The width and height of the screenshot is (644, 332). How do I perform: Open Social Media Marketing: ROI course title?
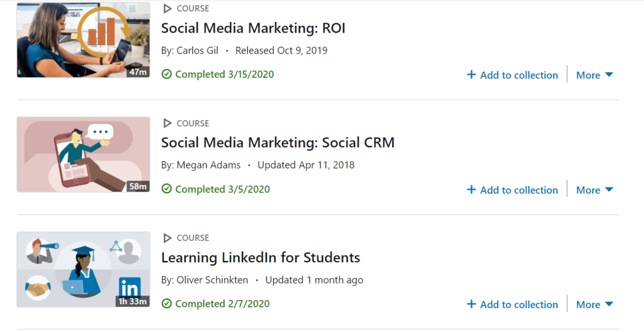[253, 28]
